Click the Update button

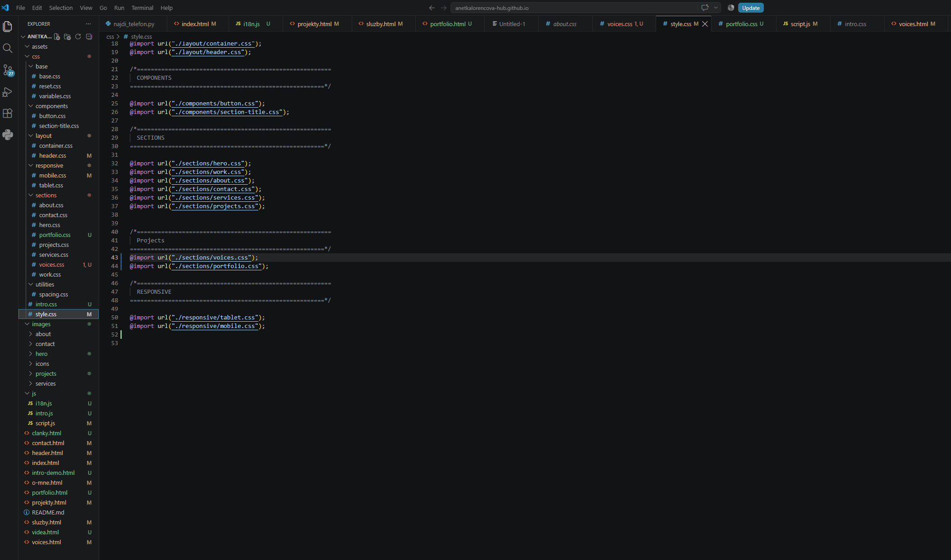pyautogui.click(x=751, y=8)
